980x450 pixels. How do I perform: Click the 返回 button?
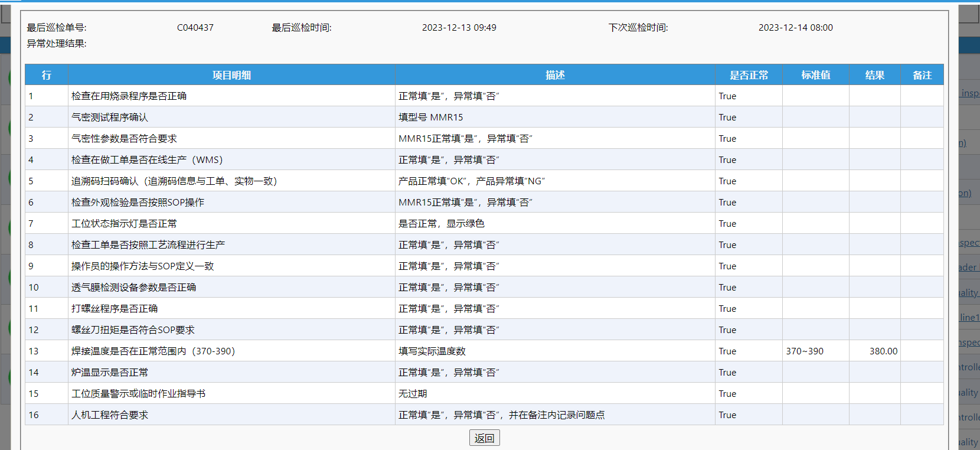point(484,438)
